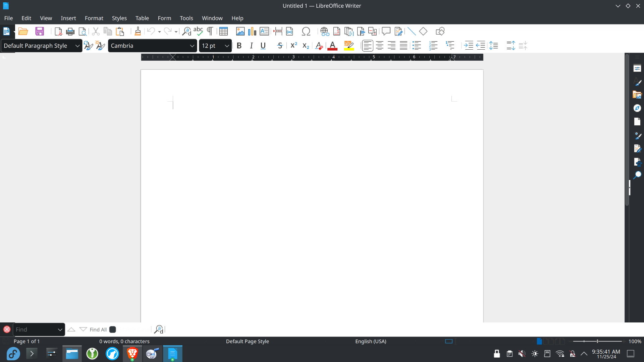Click the Insert Image icon
This screenshot has width=644, height=362.
tap(240, 32)
